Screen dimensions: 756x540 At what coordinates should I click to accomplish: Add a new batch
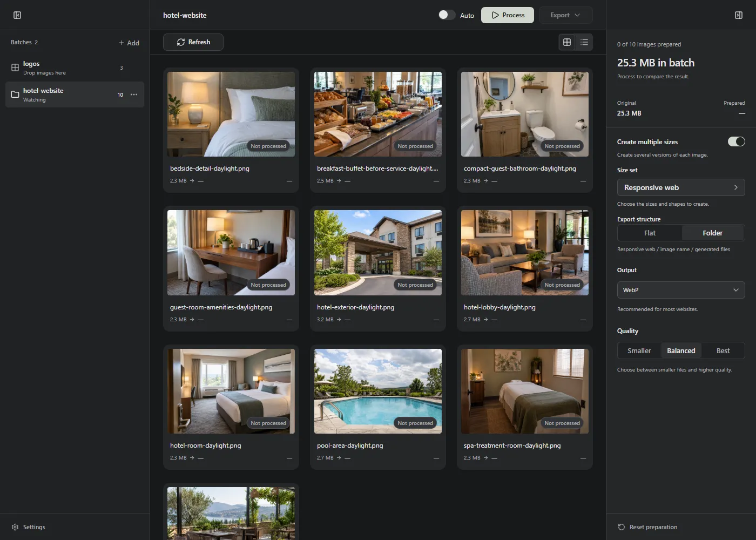point(129,43)
